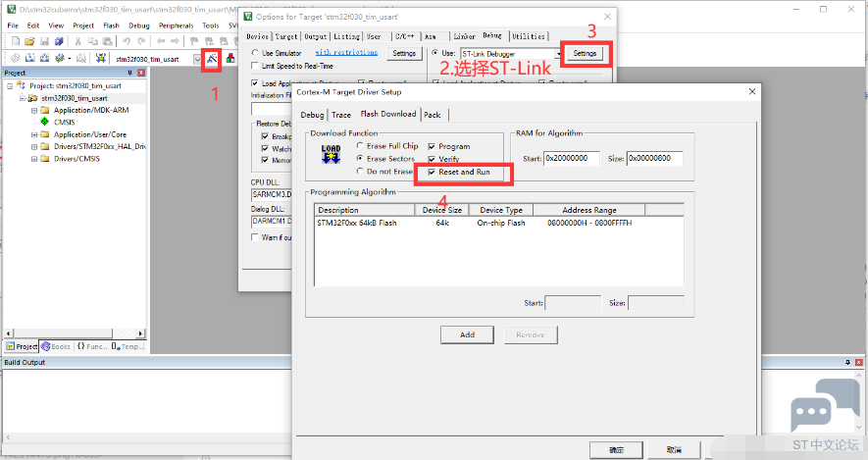Screen dimensions: 868x460
Task: Click the Undo arrow icon
Action: [x=127, y=41]
